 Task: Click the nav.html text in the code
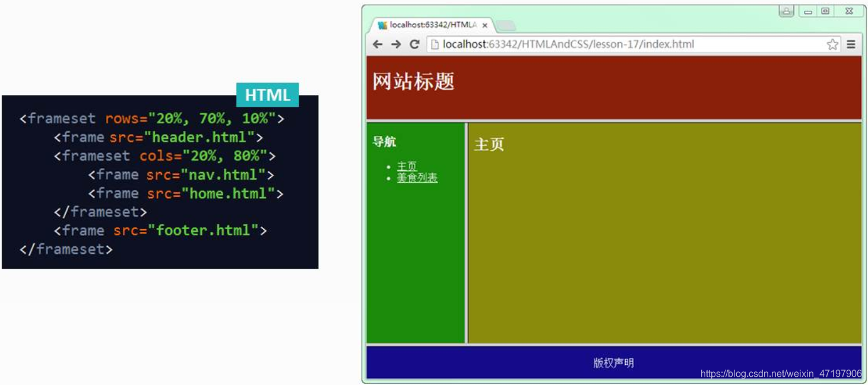223,174
